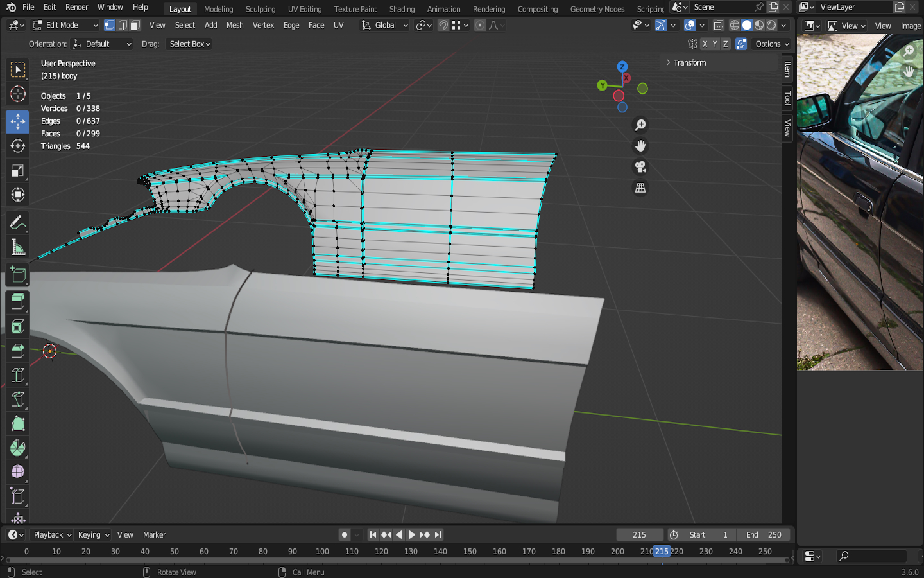Pick the Measure ruler tool
This screenshot has width=924, height=578.
point(17,247)
